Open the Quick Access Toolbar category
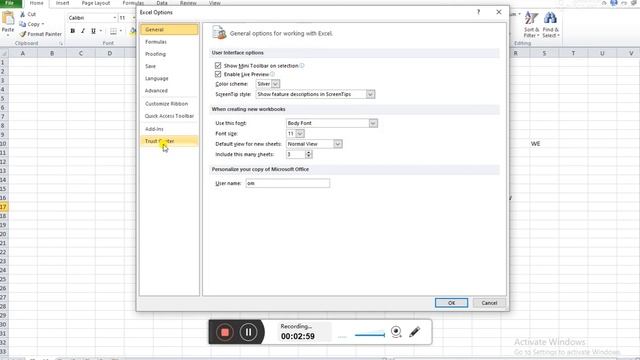The height and width of the screenshot is (360, 640). click(169, 116)
